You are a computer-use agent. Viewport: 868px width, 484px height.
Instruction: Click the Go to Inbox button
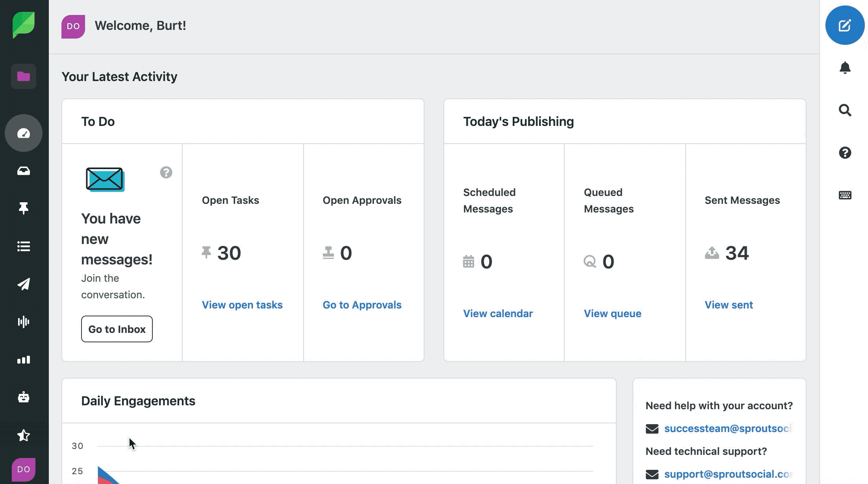(x=117, y=329)
